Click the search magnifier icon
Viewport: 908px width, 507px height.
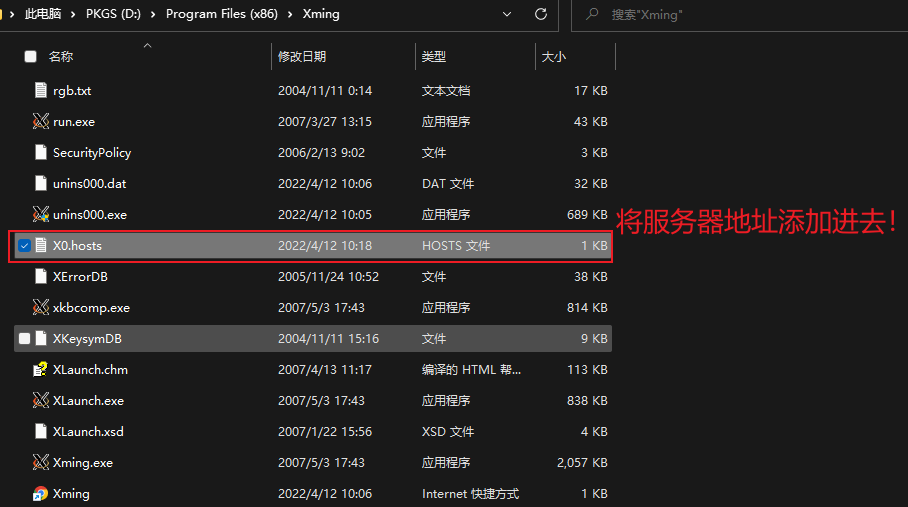(592, 14)
